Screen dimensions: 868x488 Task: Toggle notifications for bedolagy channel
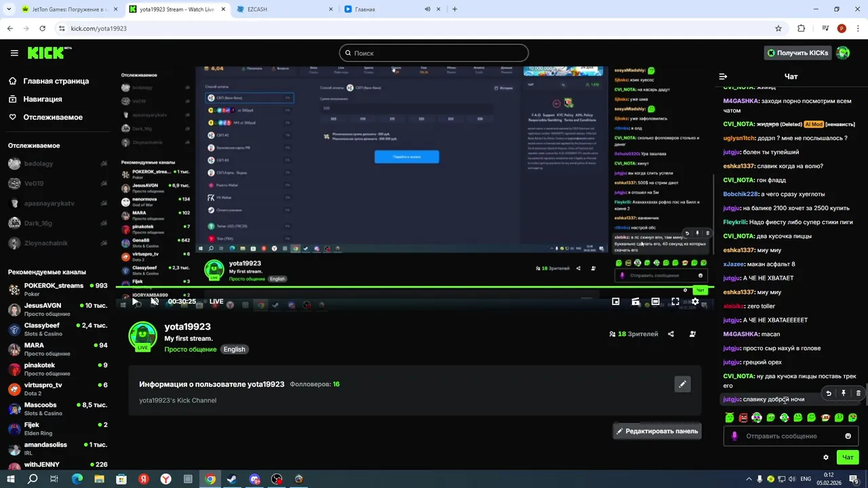coord(104,163)
